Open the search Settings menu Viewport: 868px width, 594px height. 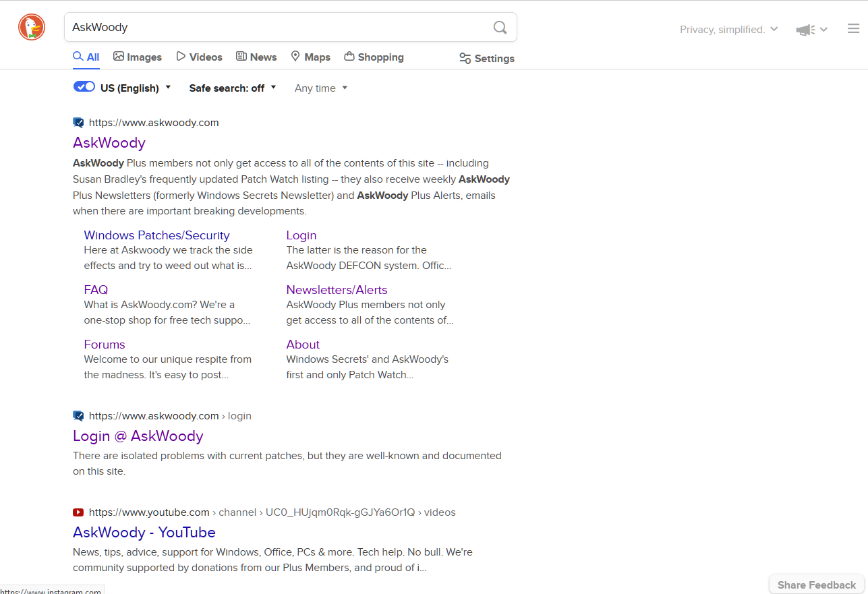click(486, 59)
